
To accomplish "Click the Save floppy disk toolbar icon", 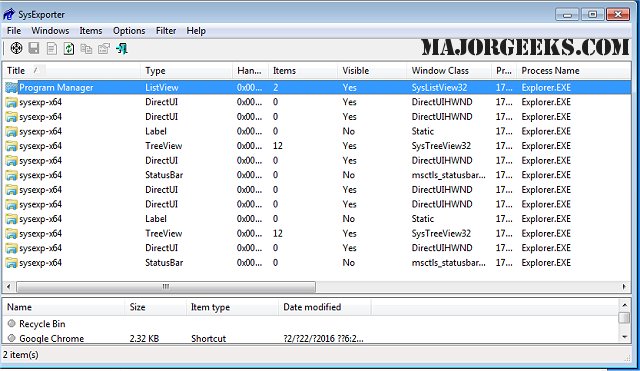I will pos(34,48).
